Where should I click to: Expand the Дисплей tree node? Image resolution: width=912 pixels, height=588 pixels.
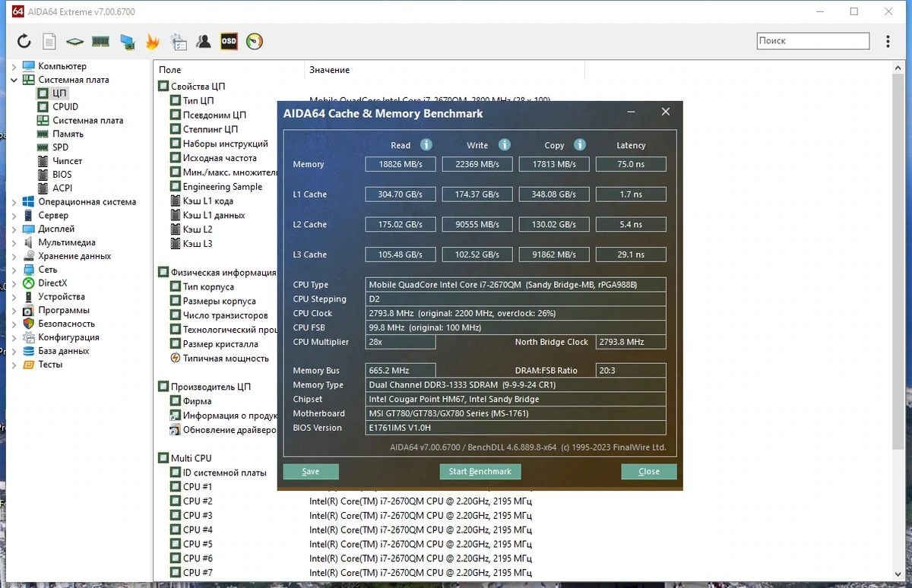click(x=14, y=229)
